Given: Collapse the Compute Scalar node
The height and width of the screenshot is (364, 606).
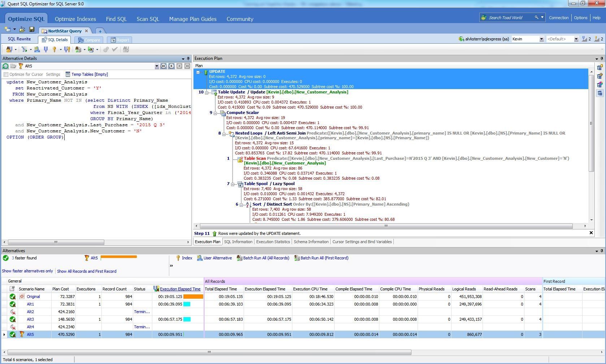Looking at the screenshot, I should (215, 113).
